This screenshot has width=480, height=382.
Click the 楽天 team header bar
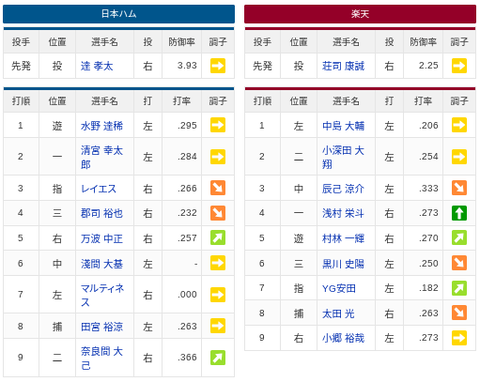point(360,14)
